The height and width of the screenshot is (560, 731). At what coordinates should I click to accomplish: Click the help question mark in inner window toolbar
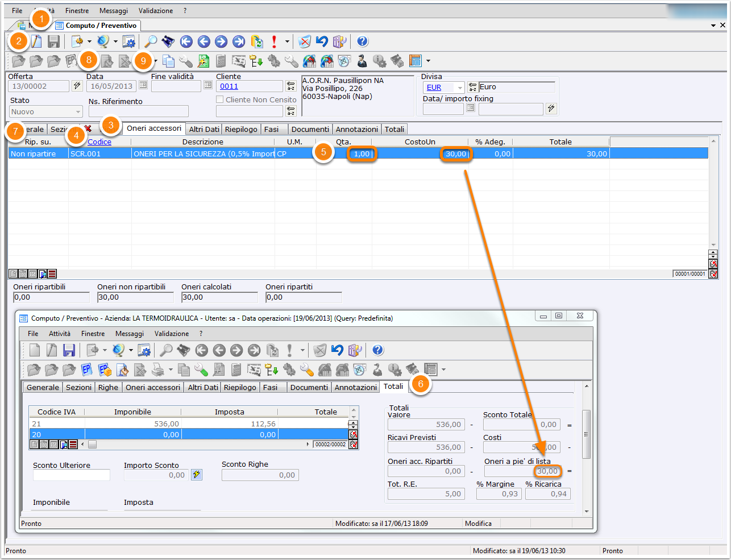click(378, 350)
